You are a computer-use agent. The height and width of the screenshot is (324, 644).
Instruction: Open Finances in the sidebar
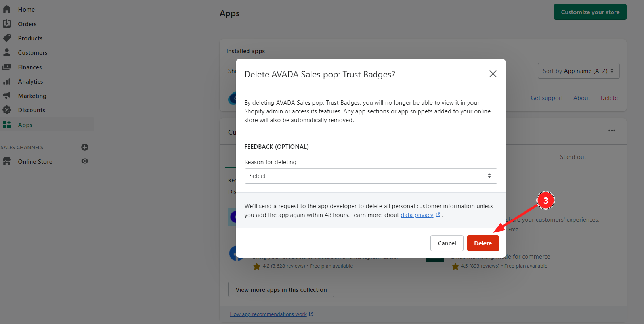pos(30,67)
